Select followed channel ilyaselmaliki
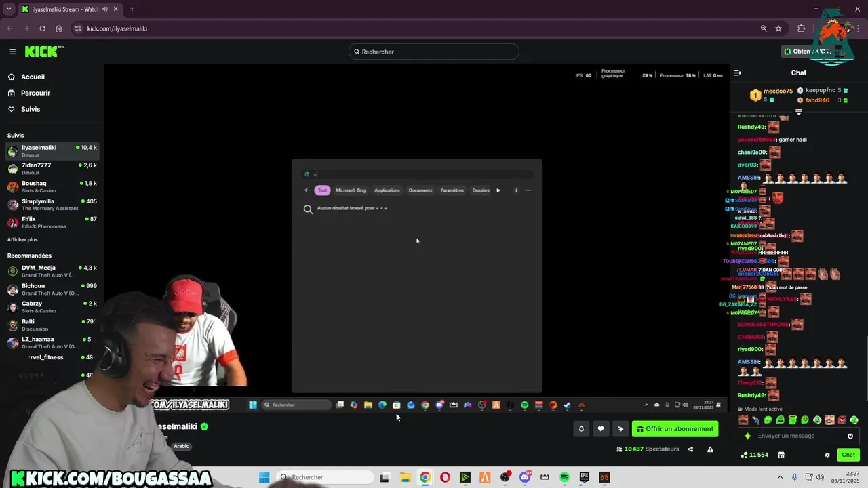 coord(52,151)
